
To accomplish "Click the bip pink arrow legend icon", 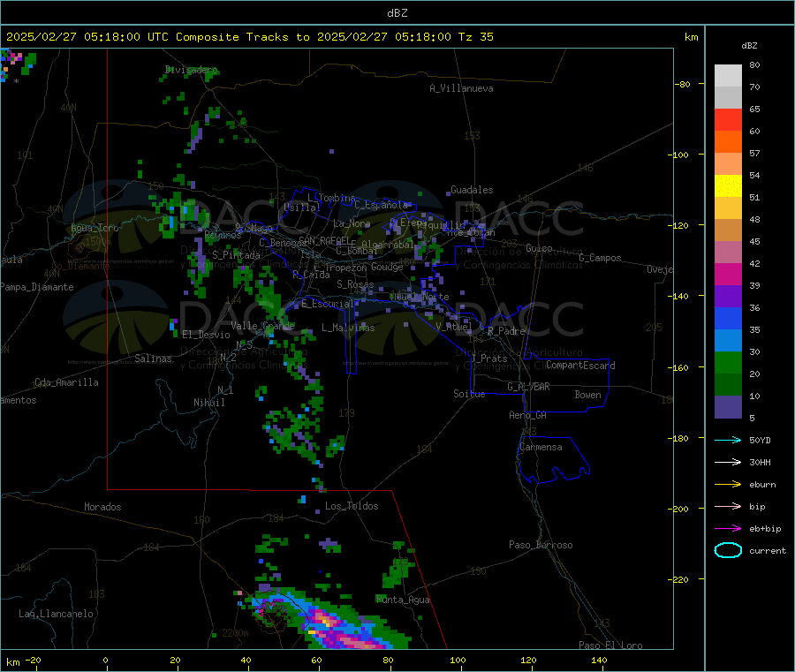I will [728, 506].
